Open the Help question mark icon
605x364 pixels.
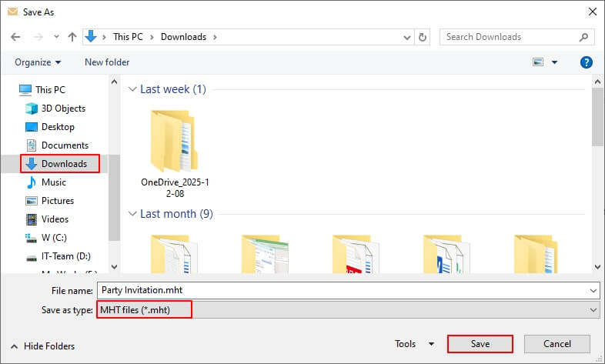pos(586,62)
